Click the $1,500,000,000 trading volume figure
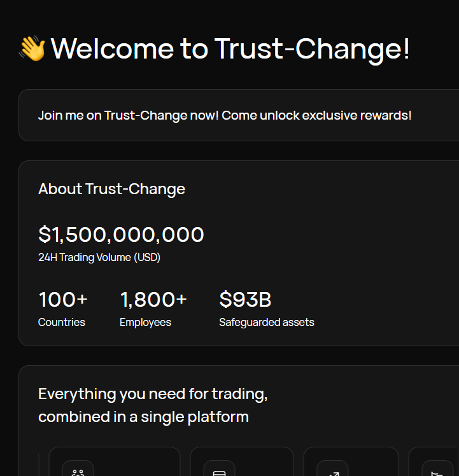Viewport: 459px width, 476px height. (121, 234)
